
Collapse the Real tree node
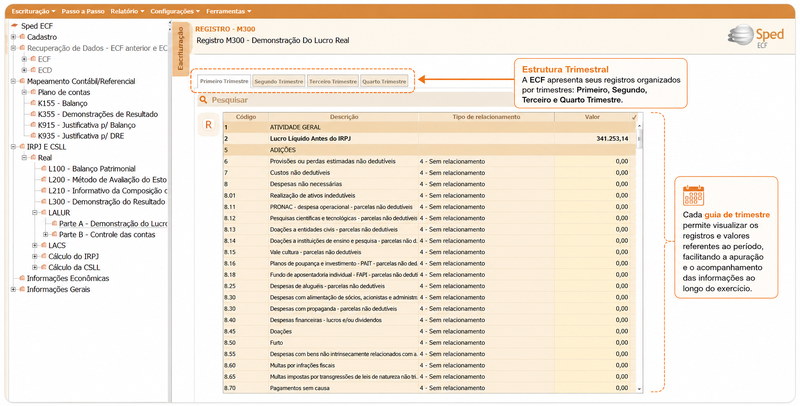(24, 158)
